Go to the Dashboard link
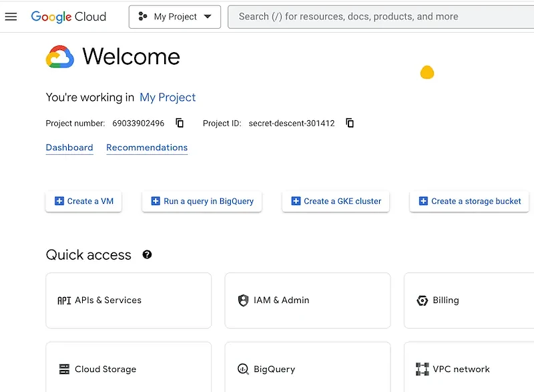Image resolution: width=534 pixels, height=392 pixels. (x=69, y=148)
